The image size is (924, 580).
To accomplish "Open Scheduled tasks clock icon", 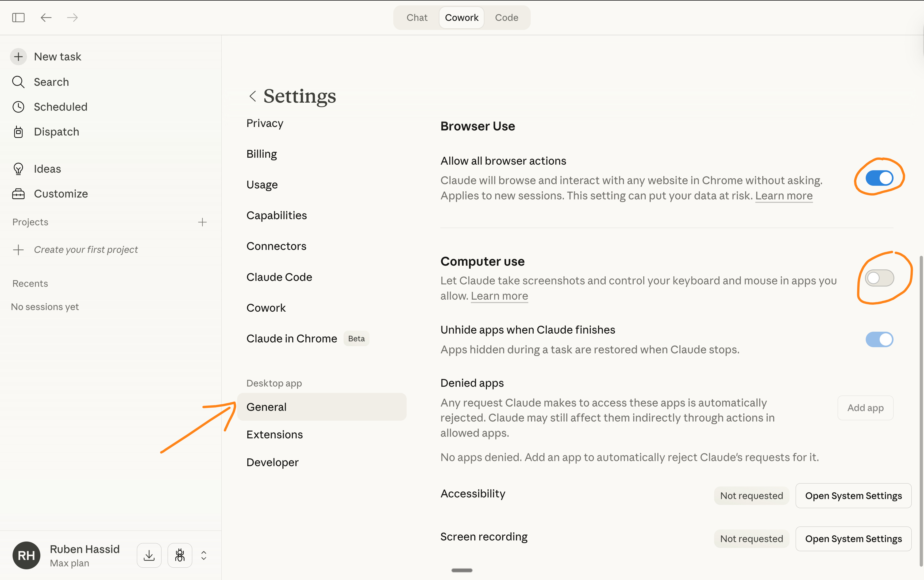I will point(18,107).
